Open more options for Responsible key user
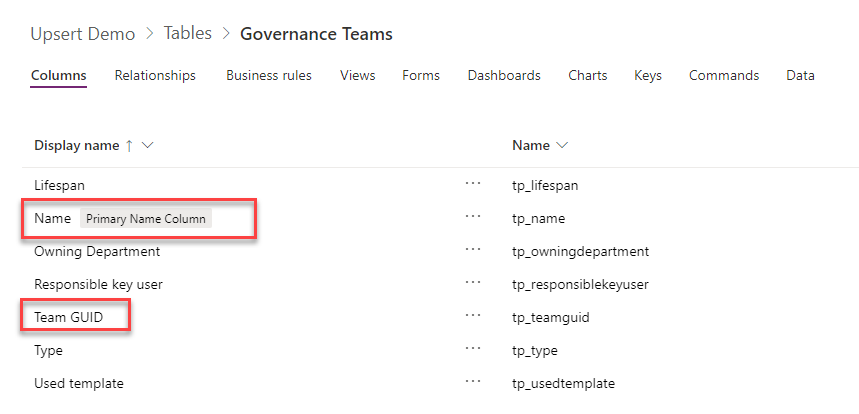 click(x=473, y=283)
